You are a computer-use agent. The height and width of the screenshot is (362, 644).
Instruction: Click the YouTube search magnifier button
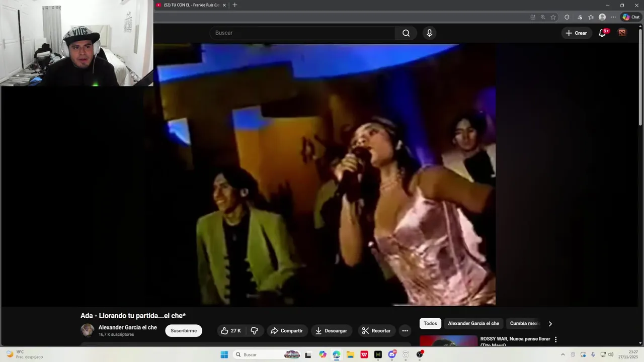click(x=406, y=33)
